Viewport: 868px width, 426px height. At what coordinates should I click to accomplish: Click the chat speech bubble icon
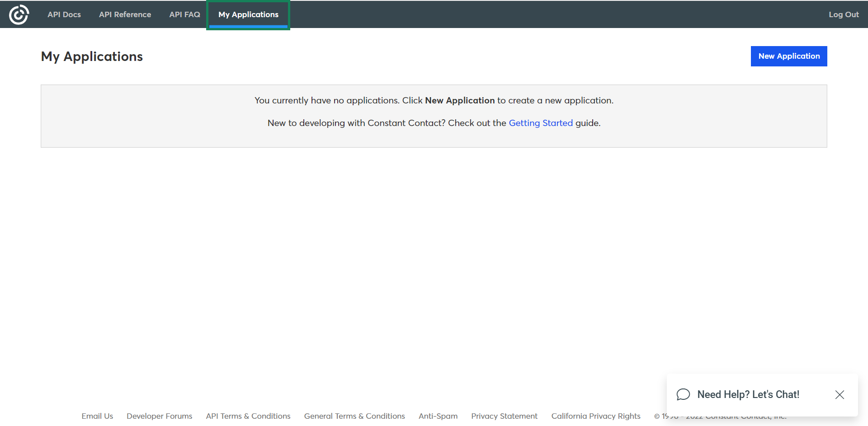coord(683,394)
